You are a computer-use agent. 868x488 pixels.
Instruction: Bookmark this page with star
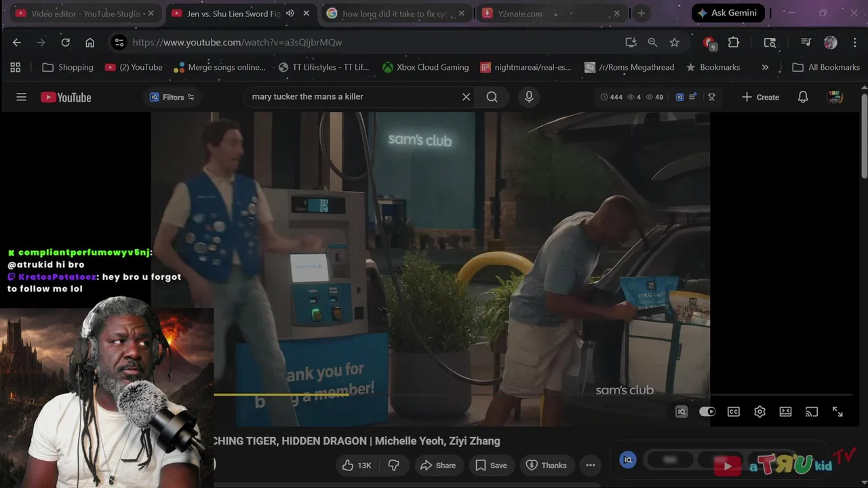(674, 42)
